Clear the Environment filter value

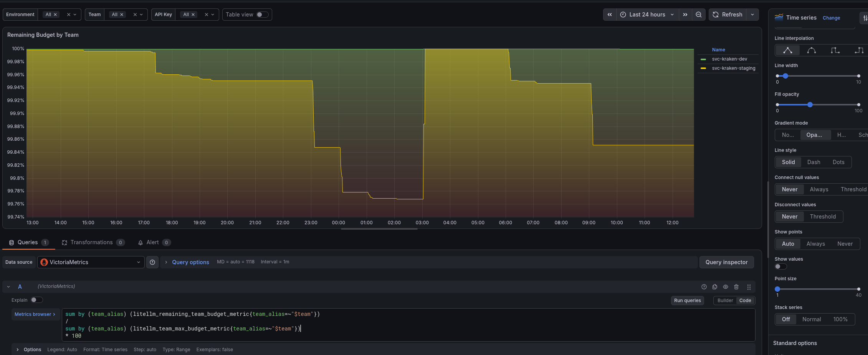(69, 15)
